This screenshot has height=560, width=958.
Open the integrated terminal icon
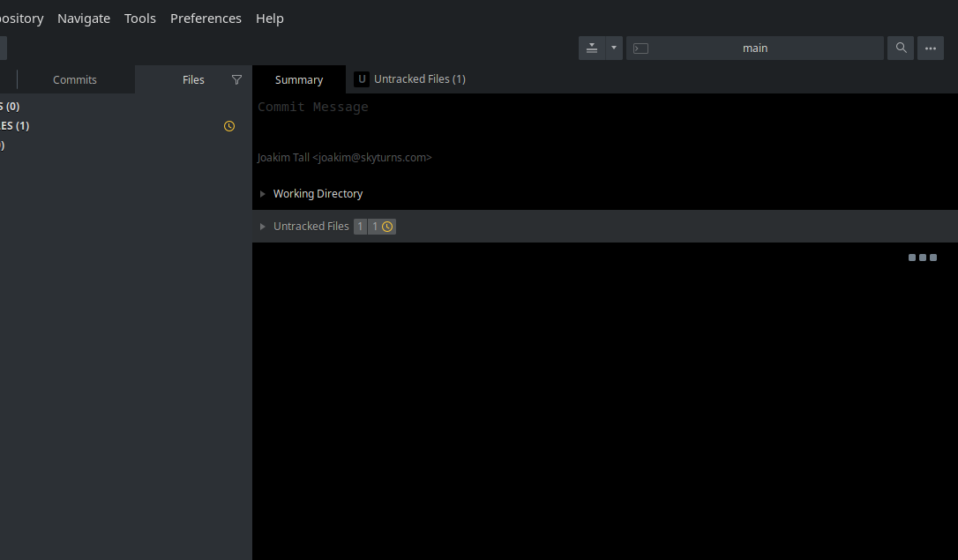[x=640, y=48]
